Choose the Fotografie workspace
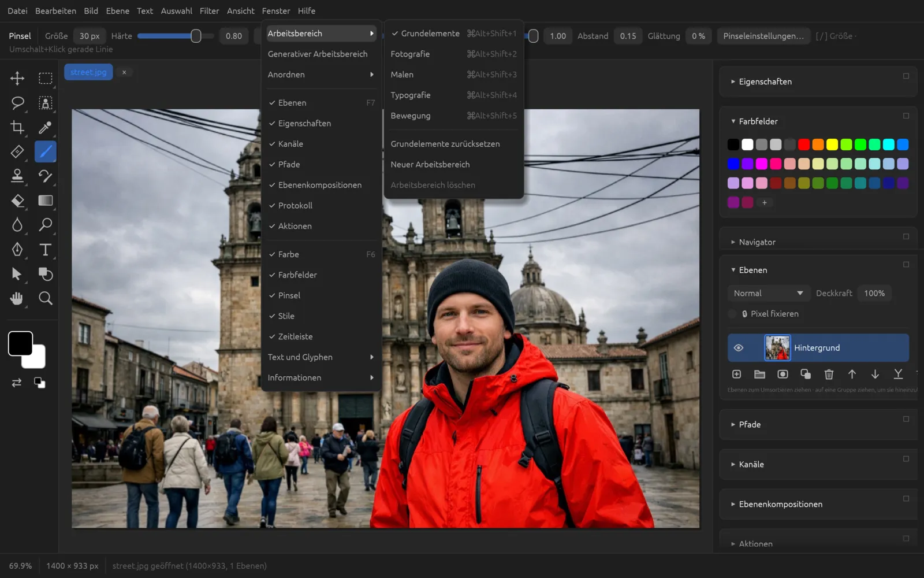 pyautogui.click(x=453, y=54)
